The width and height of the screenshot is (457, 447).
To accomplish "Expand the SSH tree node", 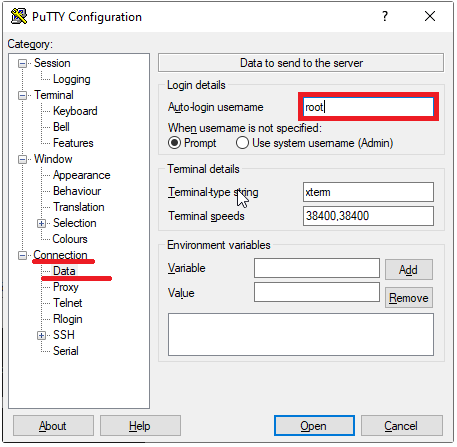I will [x=41, y=335].
